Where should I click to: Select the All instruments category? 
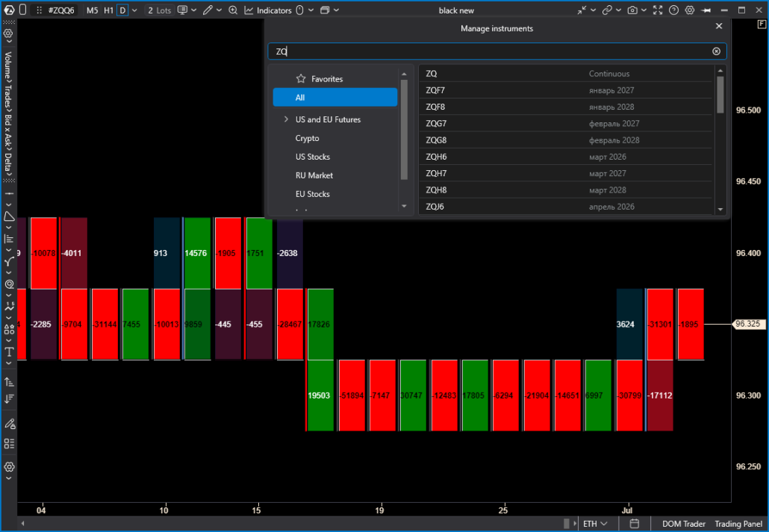pyautogui.click(x=335, y=97)
